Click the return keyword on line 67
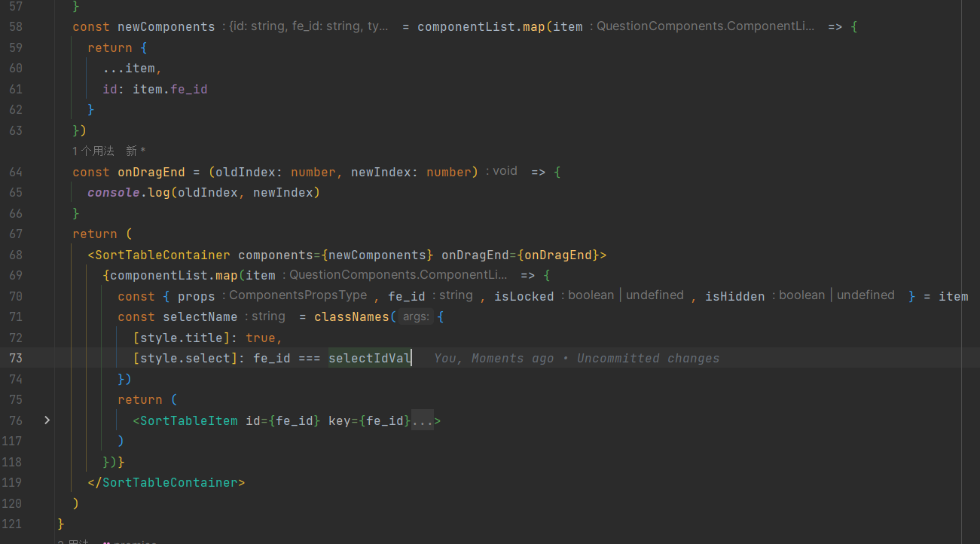The width and height of the screenshot is (980, 544). click(x=95, y=234)
